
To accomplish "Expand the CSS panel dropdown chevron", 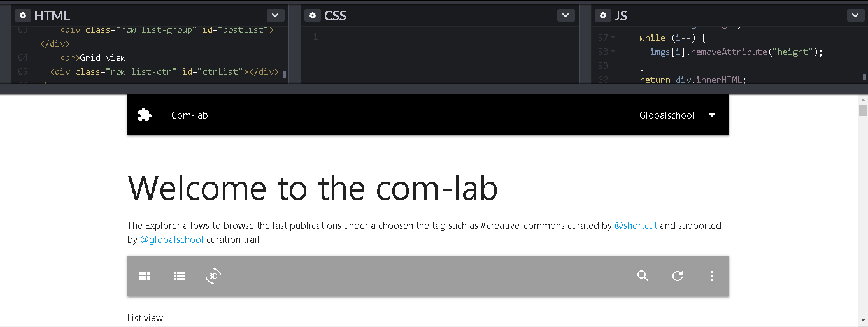I will pyautogui.click(x=566, y=15).
